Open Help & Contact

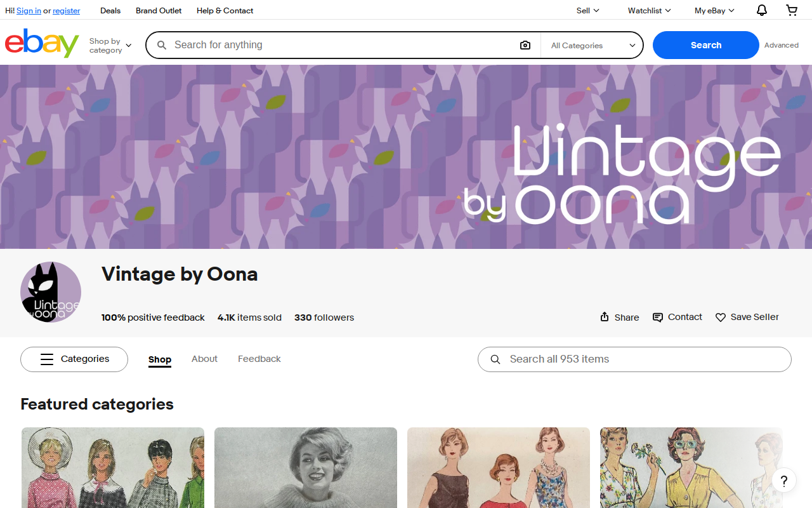coord(225,10)
